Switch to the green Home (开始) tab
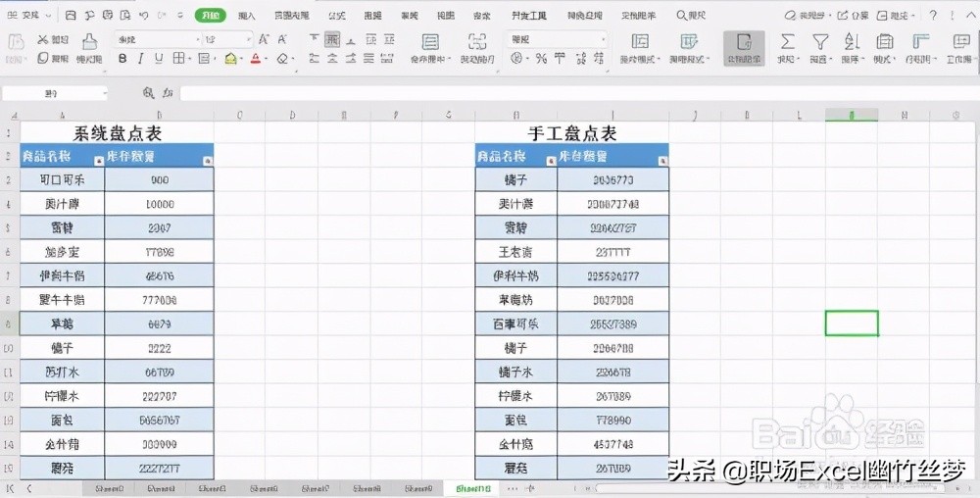The image size is (980, 498). point(211,15)
